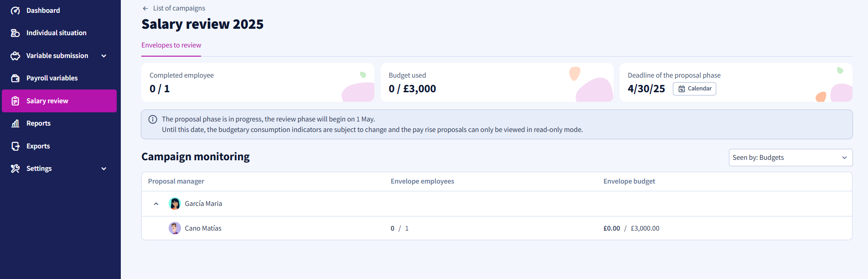Expand the Variable submission submenu chevron
Image resolution: width=868 pixels, height=279 pixels.
[x=104, y=56]
